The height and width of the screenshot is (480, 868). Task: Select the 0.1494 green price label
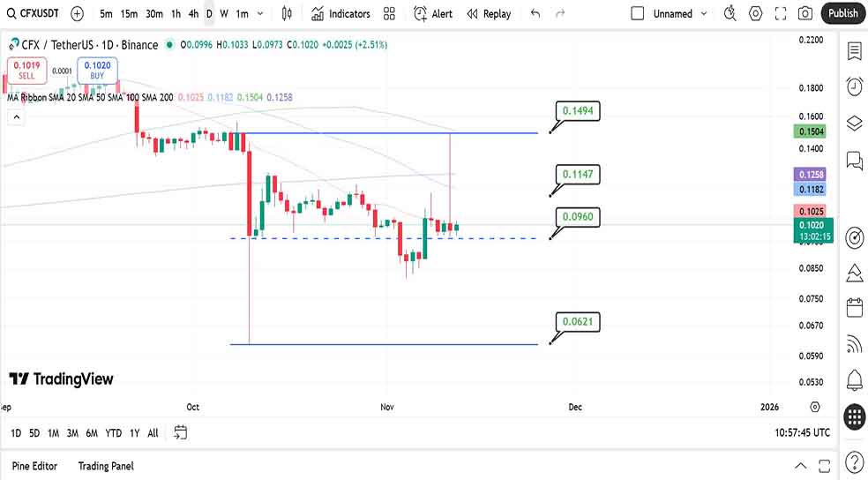point(578,111)
